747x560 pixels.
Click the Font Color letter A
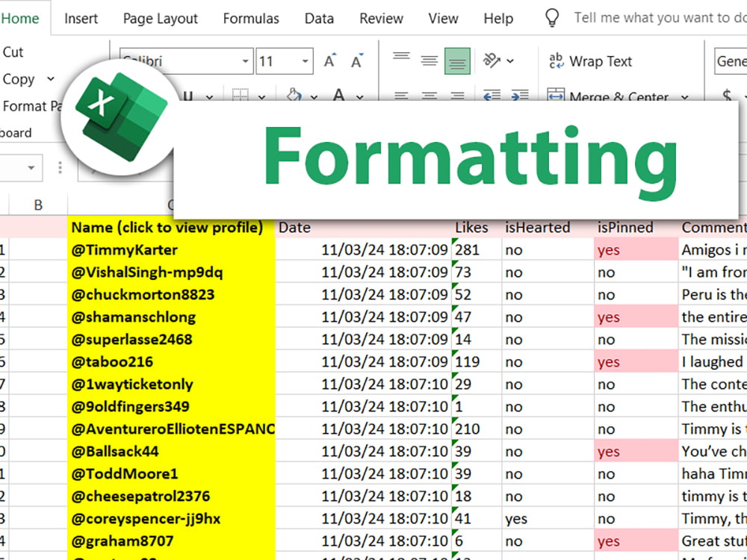pyautogui.click(x=338, y=95)
